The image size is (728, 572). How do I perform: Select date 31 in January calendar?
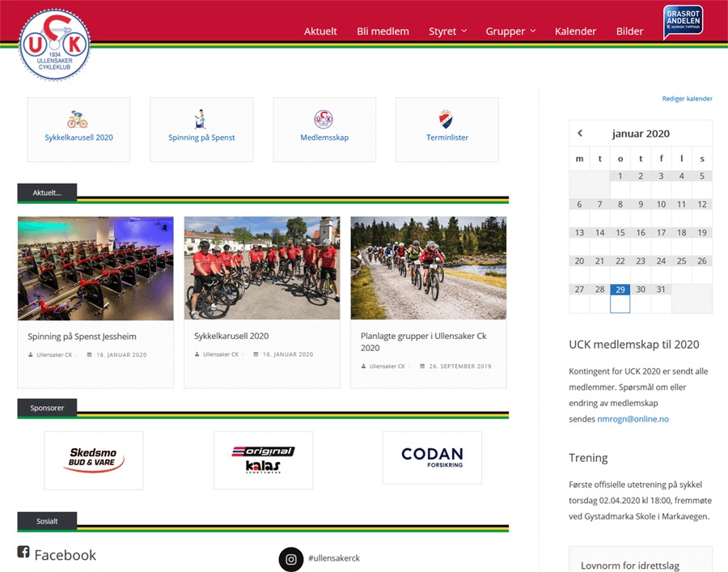pos(661,290)
